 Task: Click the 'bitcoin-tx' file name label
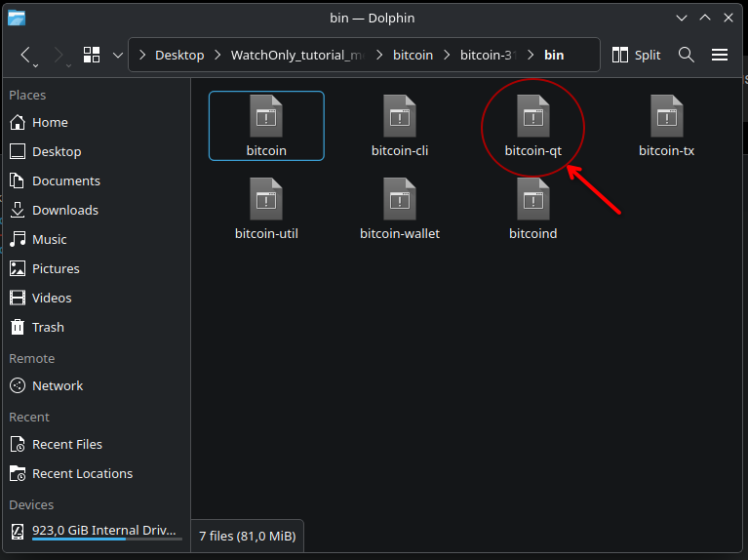click(x=666, y=151)
